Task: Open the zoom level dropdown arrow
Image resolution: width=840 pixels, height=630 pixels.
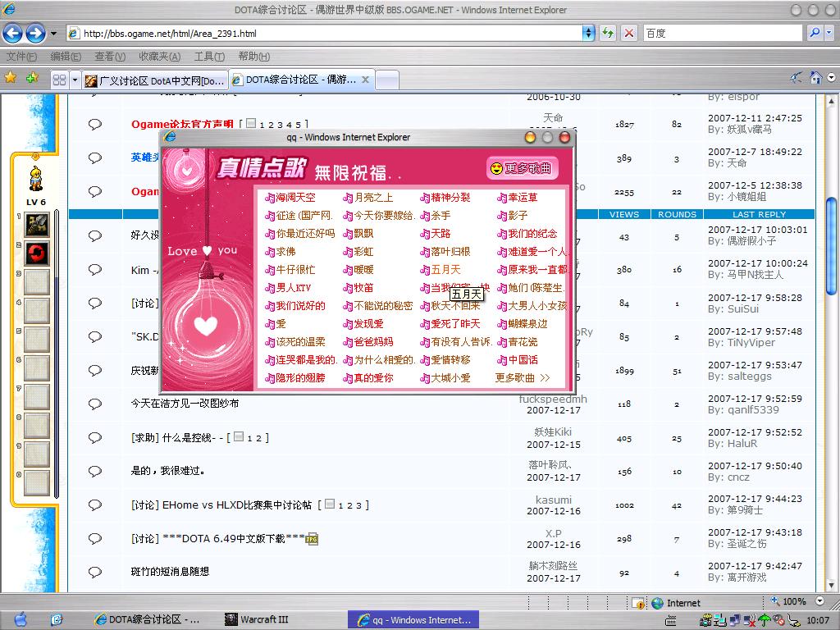Action: [x=819, y=601]
